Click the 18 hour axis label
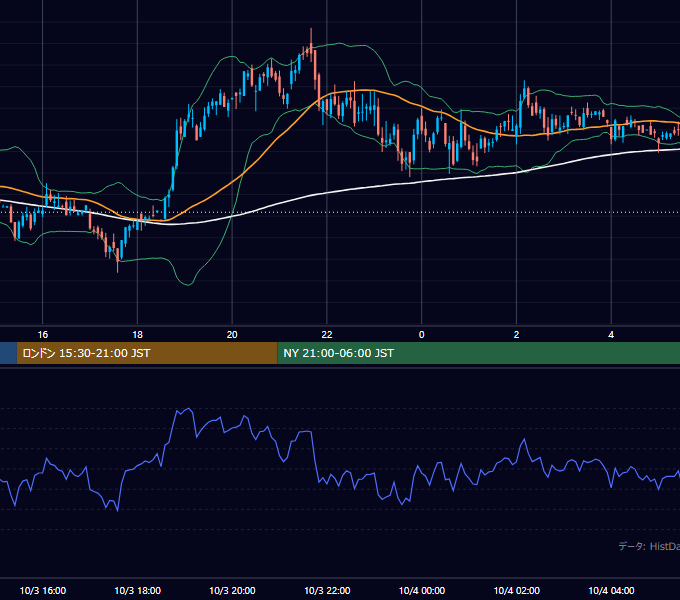The width and height of the screenshot is (680, 600). click(137, 335)
